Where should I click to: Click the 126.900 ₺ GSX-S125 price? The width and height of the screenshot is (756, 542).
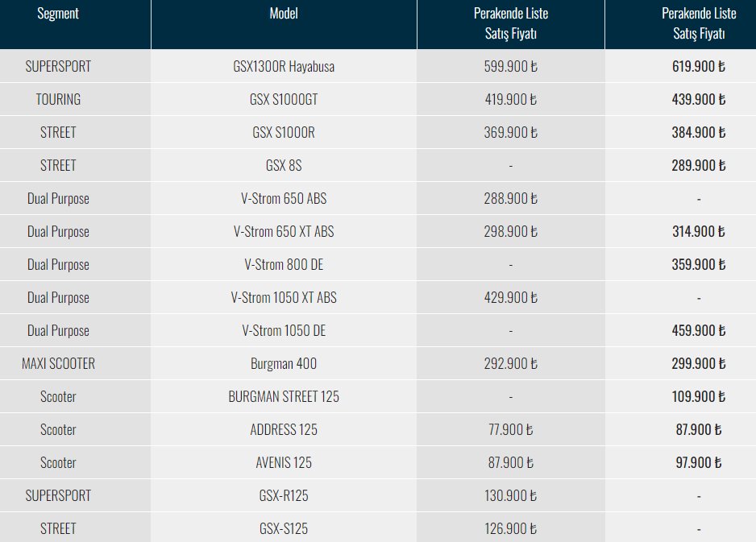511,529
